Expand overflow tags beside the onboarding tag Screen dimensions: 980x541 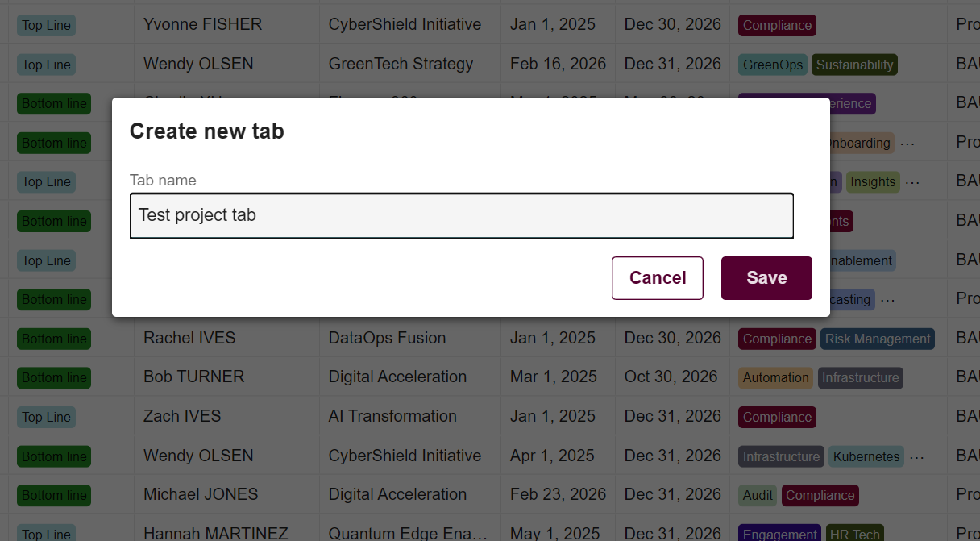coord(907,144)
